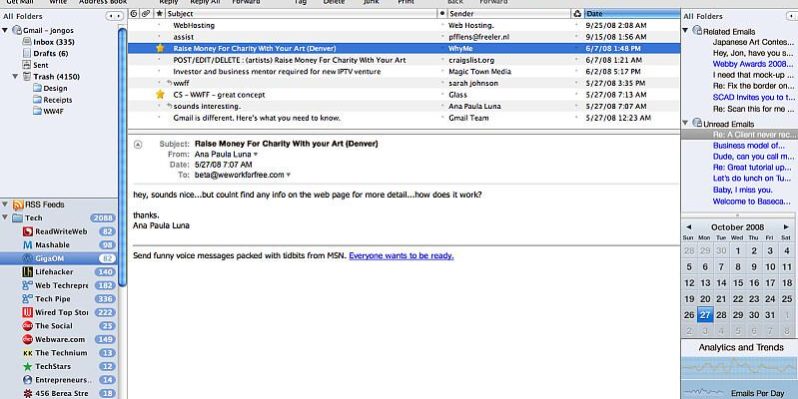Collapse the Unread Emails section
The image size is (798, 399).
685,124
